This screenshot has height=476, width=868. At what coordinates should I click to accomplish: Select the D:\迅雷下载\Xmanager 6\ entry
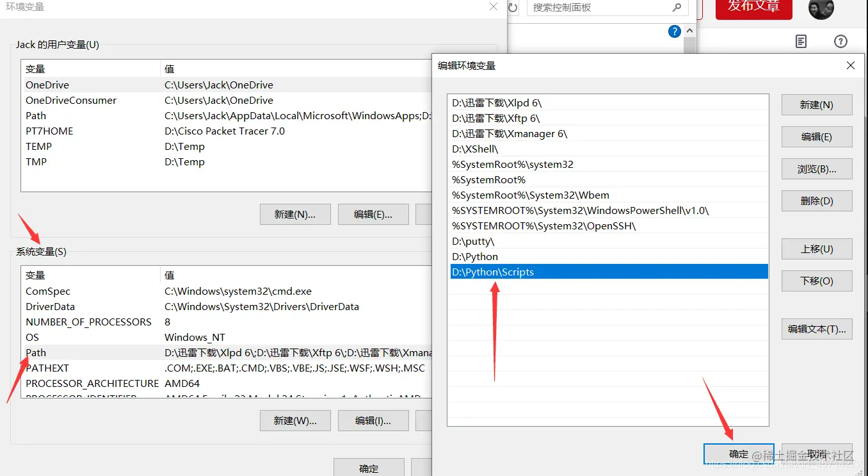(x=609, y=133)
